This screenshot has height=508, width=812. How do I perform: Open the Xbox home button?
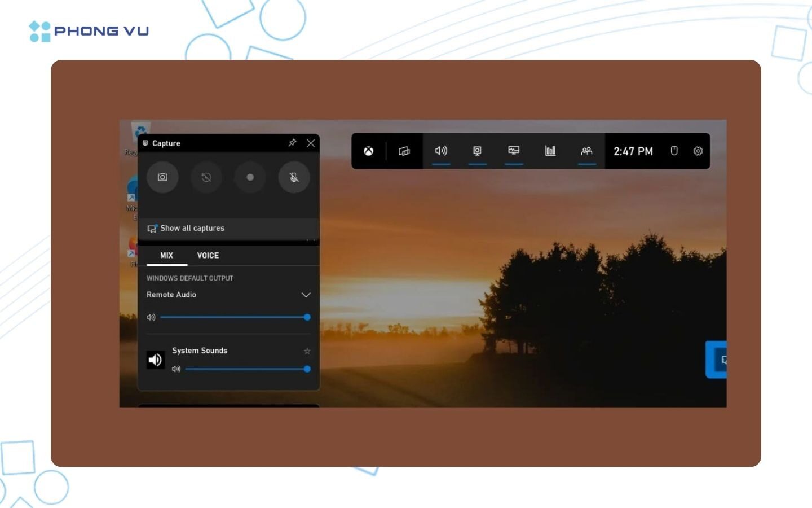pyautogui.click(x=368, y=151)
